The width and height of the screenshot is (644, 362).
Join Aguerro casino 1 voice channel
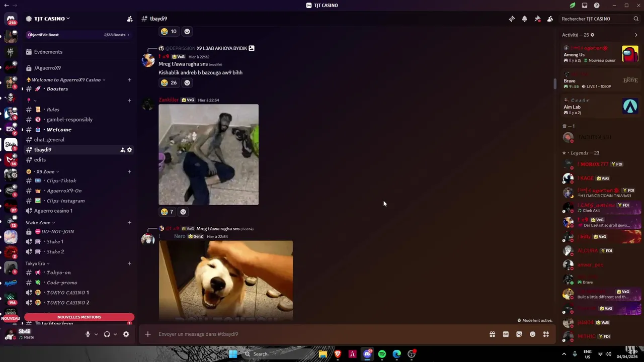(79, 211)
